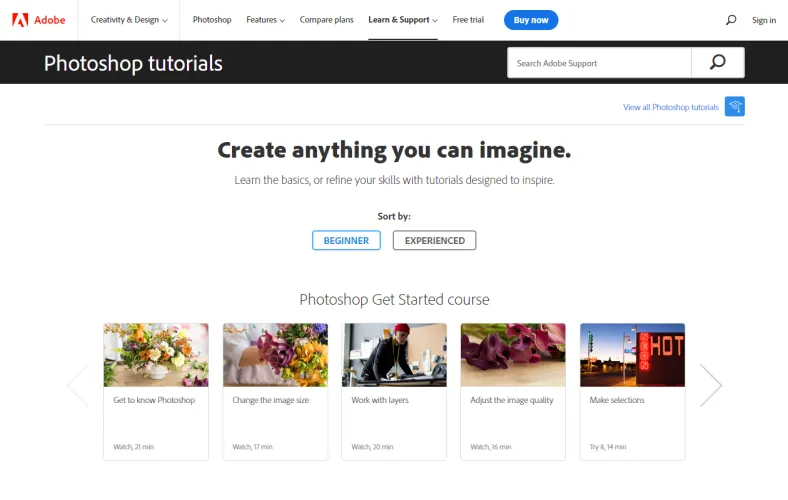
Task: Open site search magnifier in top navigation
Action: (x=731, y=20)
